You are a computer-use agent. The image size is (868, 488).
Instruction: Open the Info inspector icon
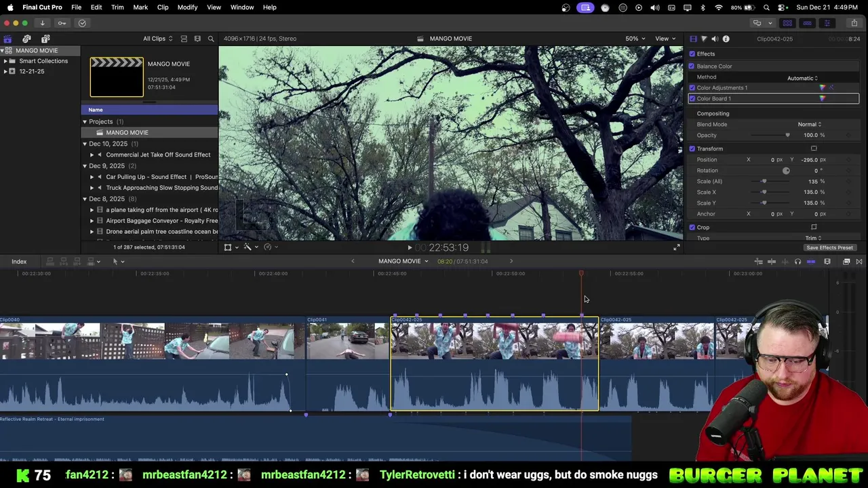[726, 39]
